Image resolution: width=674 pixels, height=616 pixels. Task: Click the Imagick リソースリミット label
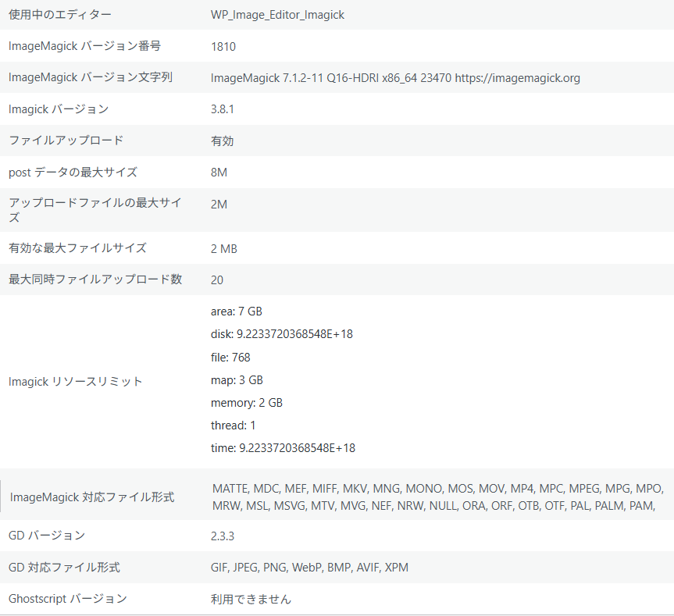pyautogui.click(x=76, y=382)
